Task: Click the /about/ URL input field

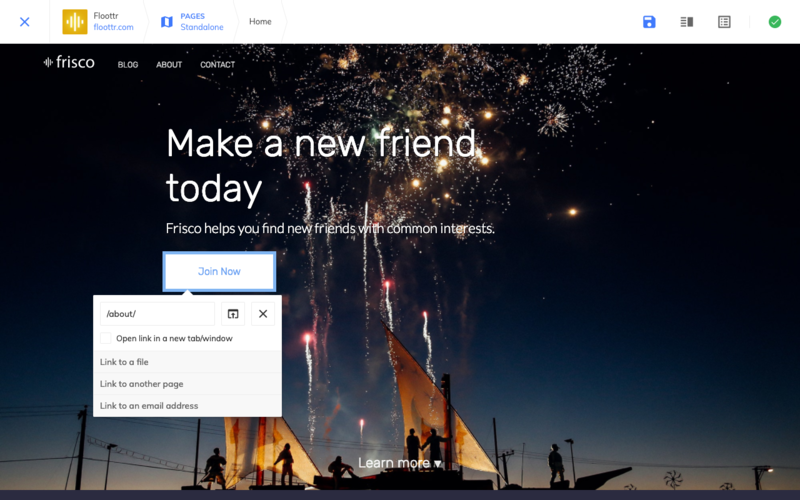Action: pyautogui.click(x=157, y=314)
